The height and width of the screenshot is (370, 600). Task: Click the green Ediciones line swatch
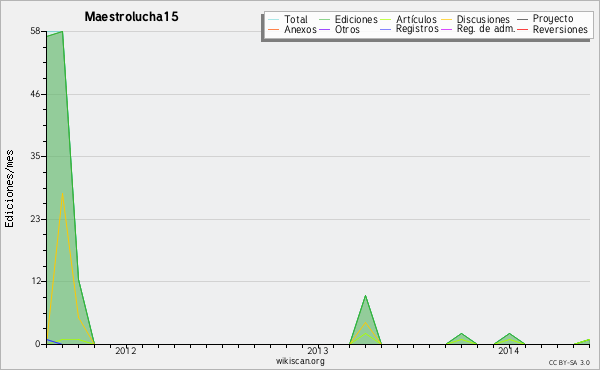pyautogui.click(x=324, y=20)
